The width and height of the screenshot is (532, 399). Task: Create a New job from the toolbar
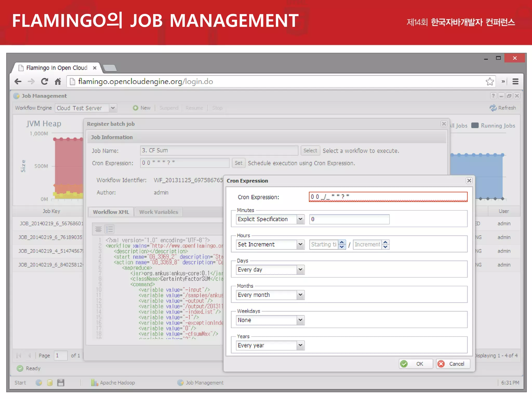point(142,108)
